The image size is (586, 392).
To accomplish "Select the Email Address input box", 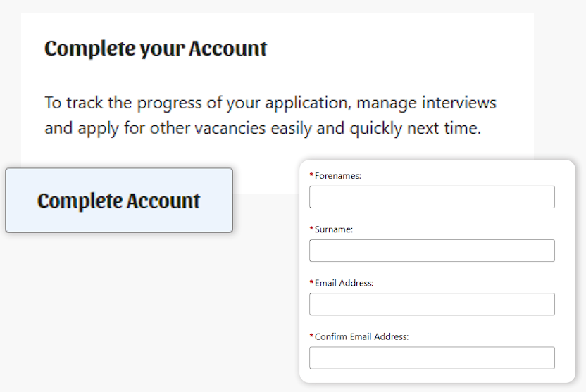I will coord(432,304).
